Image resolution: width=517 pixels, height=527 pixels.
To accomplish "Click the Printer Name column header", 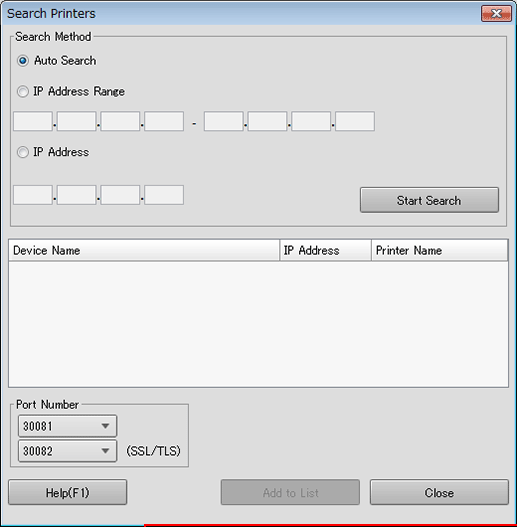I will (x=439, y=250).
